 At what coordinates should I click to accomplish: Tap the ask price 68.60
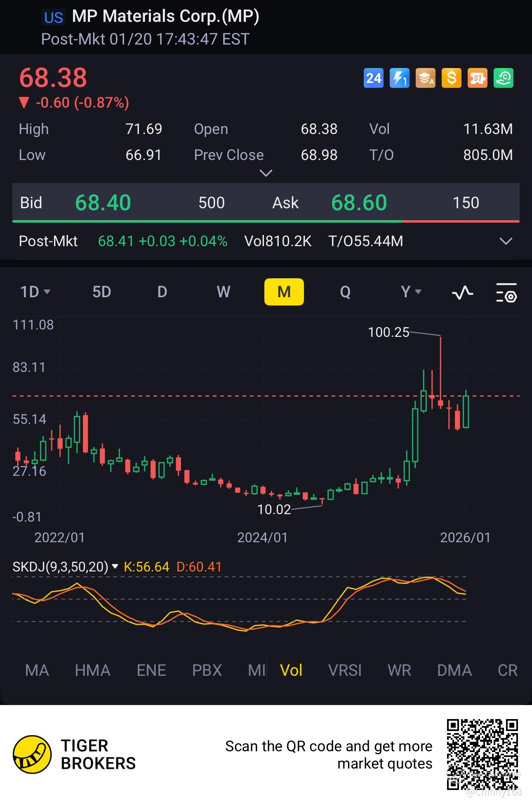point(359,202)
